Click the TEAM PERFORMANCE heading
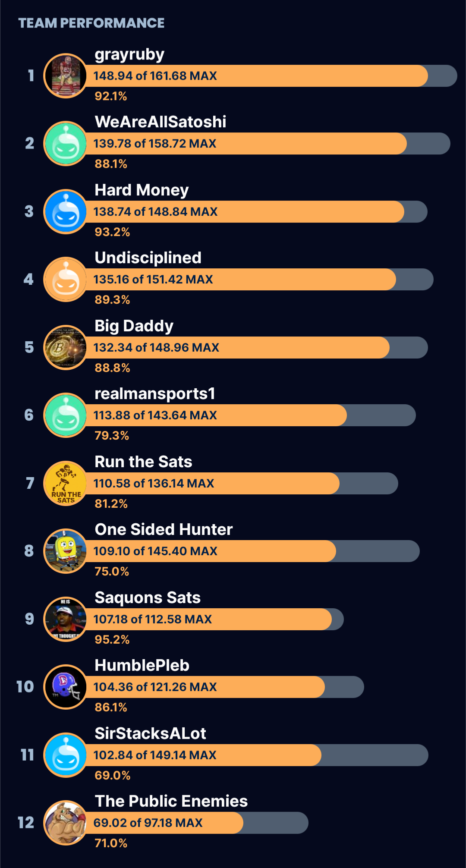Viewport: 466px width, 868px height. click(x=91, y=23)
